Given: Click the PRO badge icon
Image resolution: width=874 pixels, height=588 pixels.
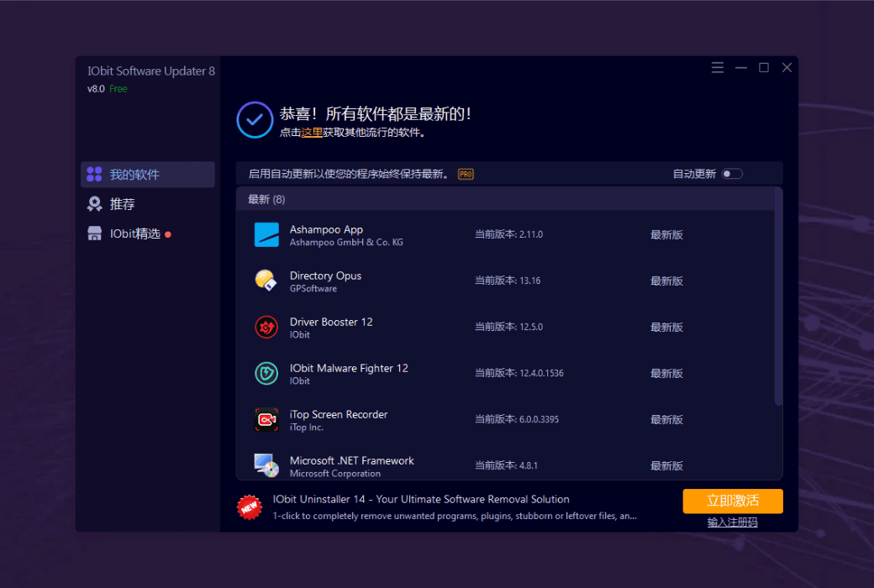Looking at the screenshot, I should coord(466,175).
